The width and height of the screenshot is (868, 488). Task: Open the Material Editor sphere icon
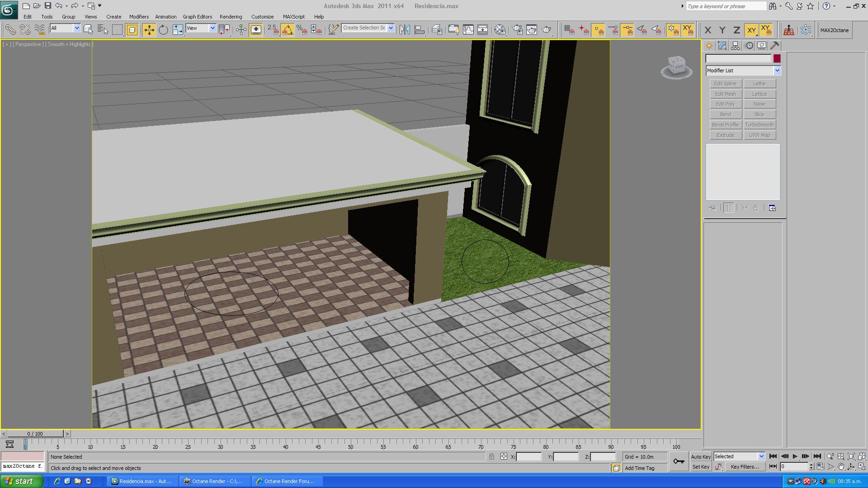500,30
